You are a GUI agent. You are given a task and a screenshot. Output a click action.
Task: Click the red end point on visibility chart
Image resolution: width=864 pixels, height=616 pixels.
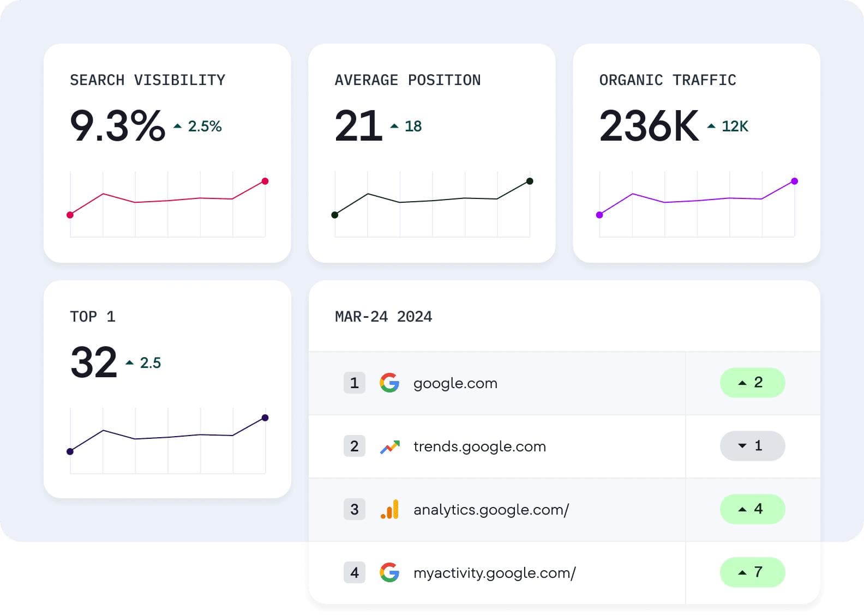tap(265, 181)
